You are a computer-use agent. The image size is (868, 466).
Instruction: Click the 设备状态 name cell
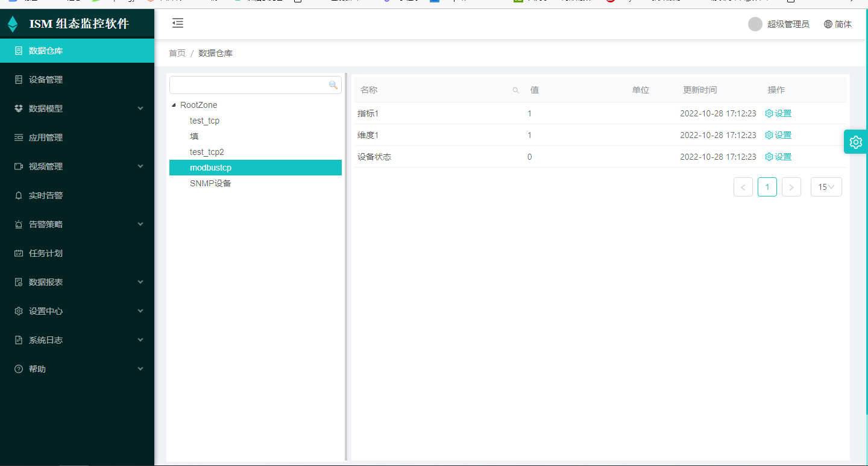tap(374, 157)
